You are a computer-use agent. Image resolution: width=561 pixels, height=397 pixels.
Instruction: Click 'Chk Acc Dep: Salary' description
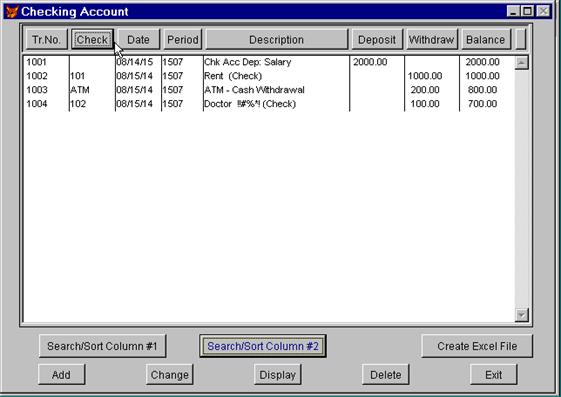pyautogui.click(x=248, y=62)
